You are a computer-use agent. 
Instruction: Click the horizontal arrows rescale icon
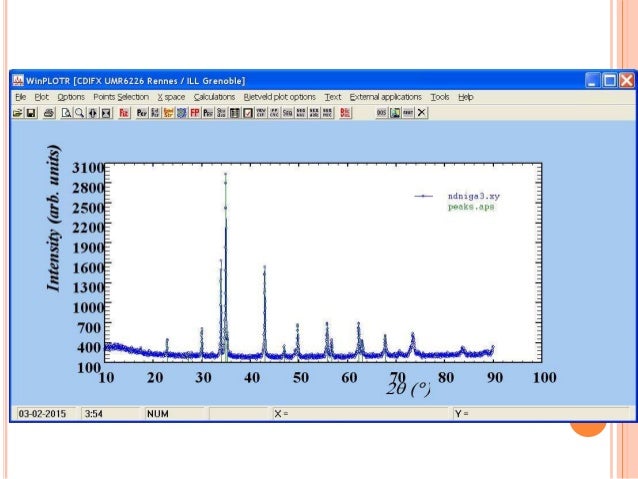coord(93,113)
